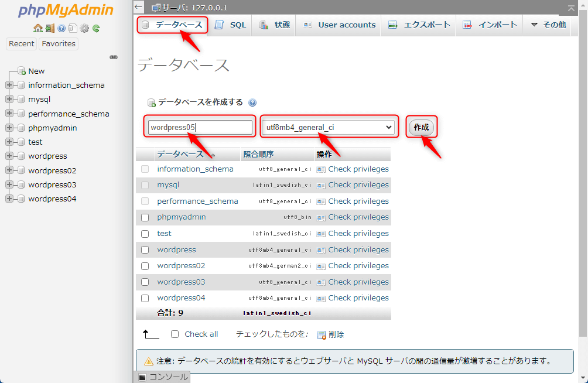
Task: Click the 削除 delete icon below the table
Action: (x=322, y=335)
